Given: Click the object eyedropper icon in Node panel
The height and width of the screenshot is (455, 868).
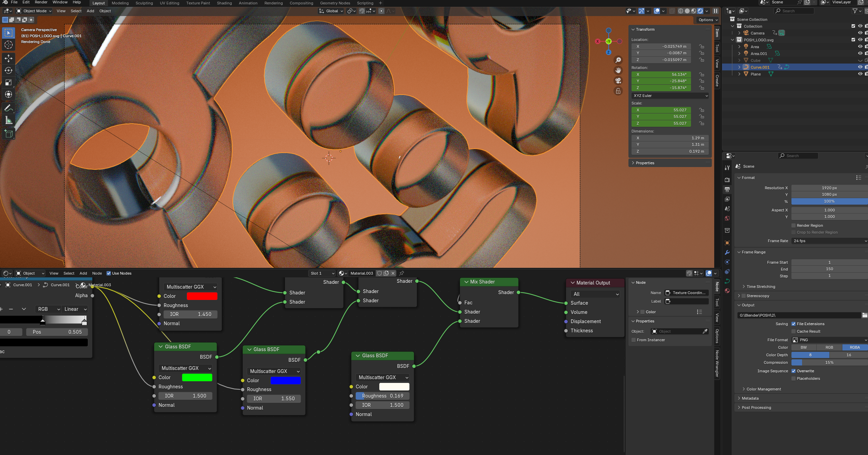Looking at the screenshot, I should coord(705,331).
